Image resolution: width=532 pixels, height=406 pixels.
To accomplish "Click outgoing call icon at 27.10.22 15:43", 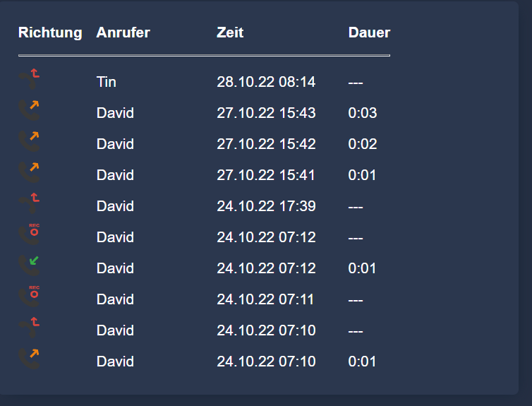I will point(29,111).
